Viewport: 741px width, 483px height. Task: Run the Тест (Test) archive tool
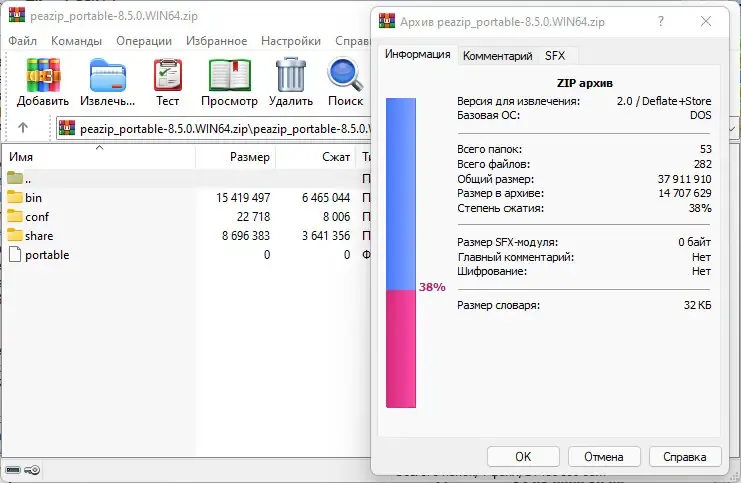[168, 75]
